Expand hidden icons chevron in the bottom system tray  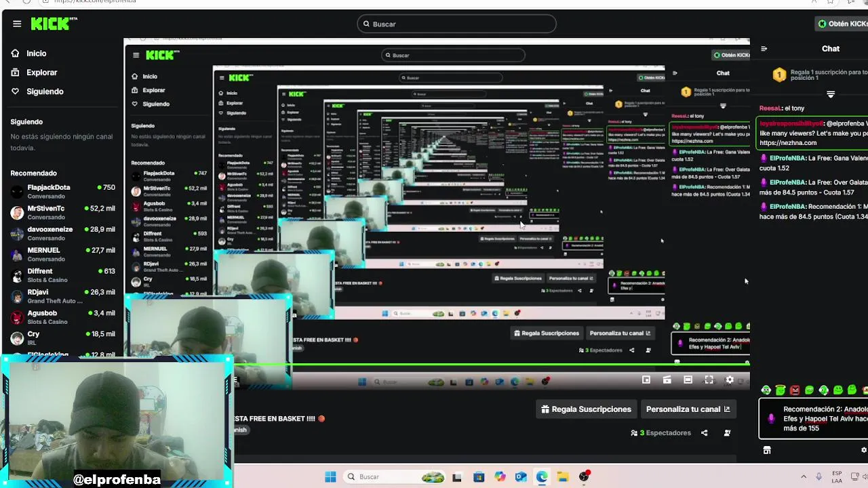tap(804, 477)
